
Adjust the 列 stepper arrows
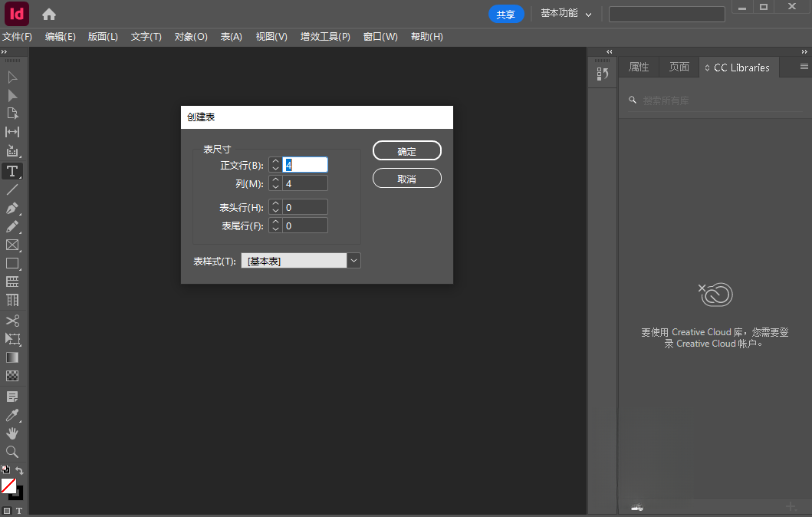point(275,183)
